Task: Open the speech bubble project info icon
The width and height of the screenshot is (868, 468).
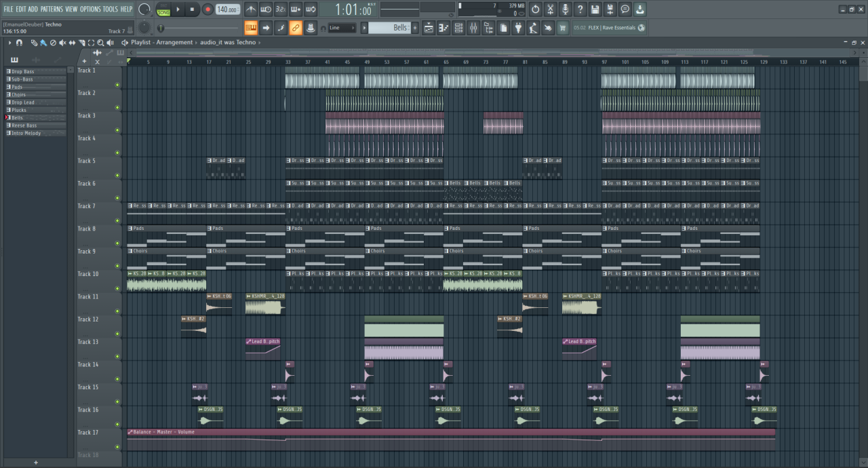Action: [x=625, y=9]
